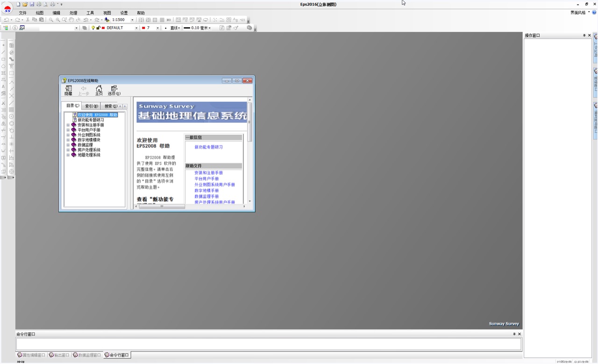Select the 新功能专题研习 item in the contents tree
This screenshot has width=598, height=364.
click(91, 120)
